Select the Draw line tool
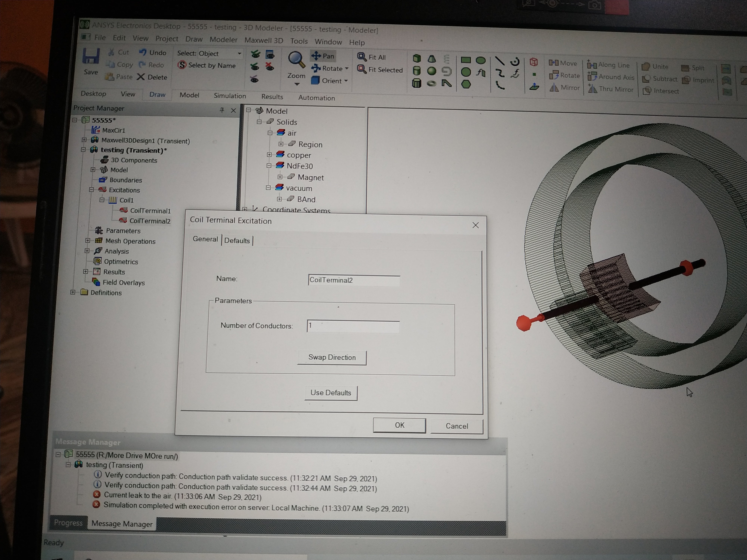The height and width of the screenshot is (560, 747). click(x=500, y=61)
